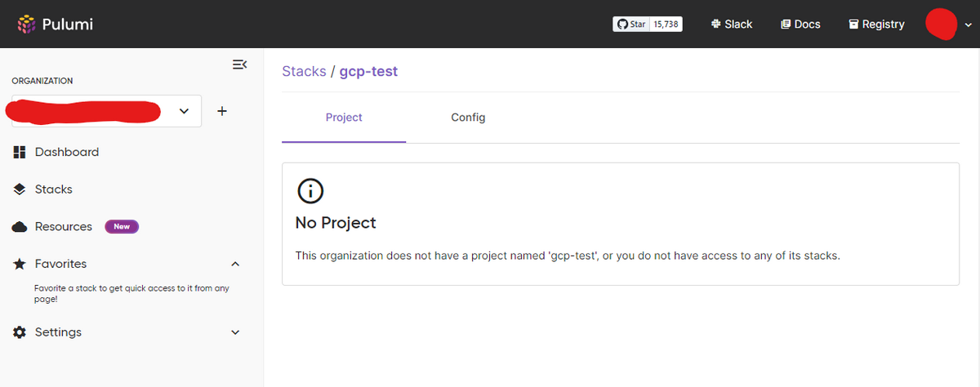980x387 pixels.
Task: Open the Registry link
Action: (876, 24)
